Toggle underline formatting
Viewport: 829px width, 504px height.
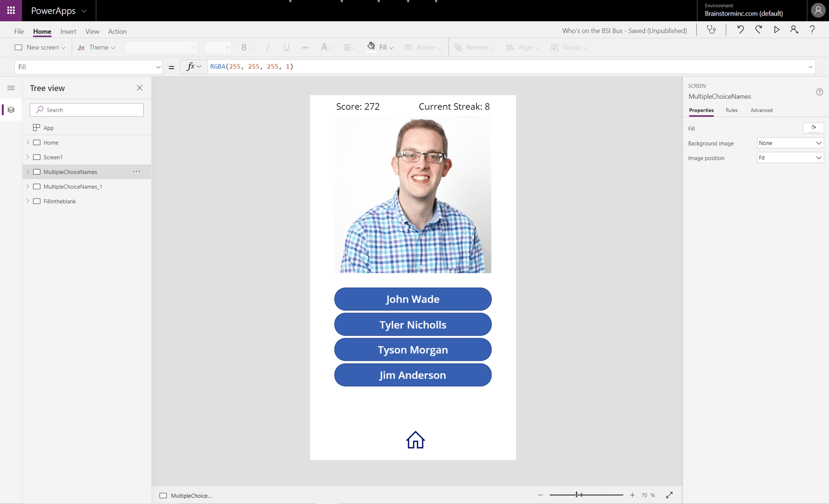tap(286, 47)
